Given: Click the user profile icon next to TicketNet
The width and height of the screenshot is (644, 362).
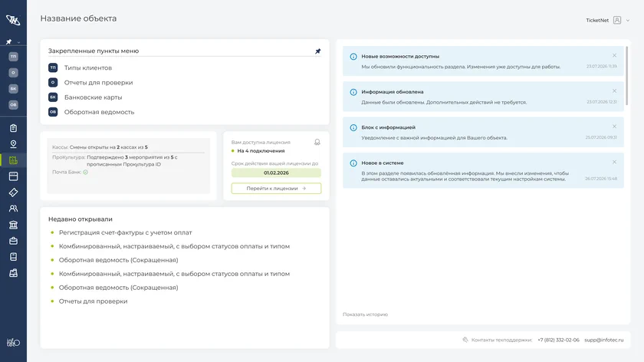Looking at the screenshot, I should (617, 20).
